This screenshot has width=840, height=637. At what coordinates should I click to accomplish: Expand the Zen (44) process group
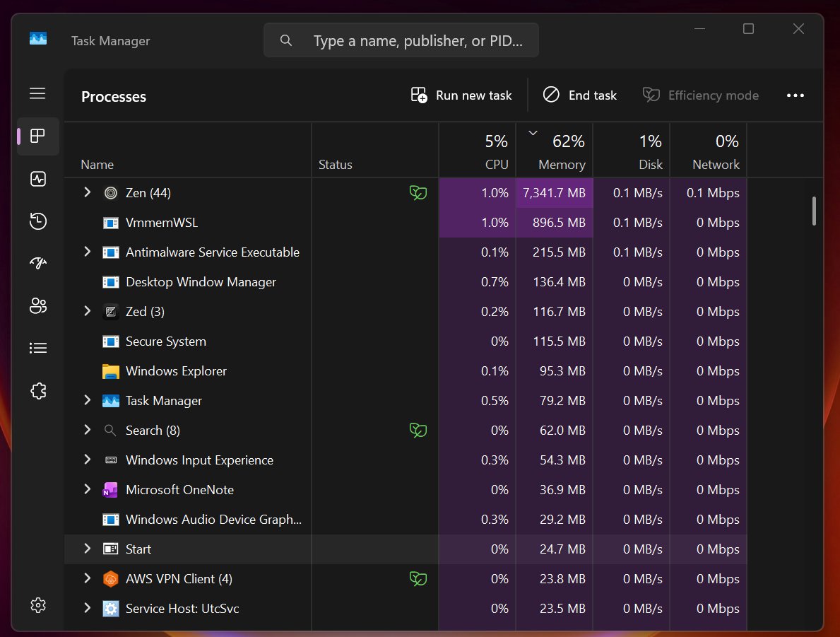[x=88, y=192]
